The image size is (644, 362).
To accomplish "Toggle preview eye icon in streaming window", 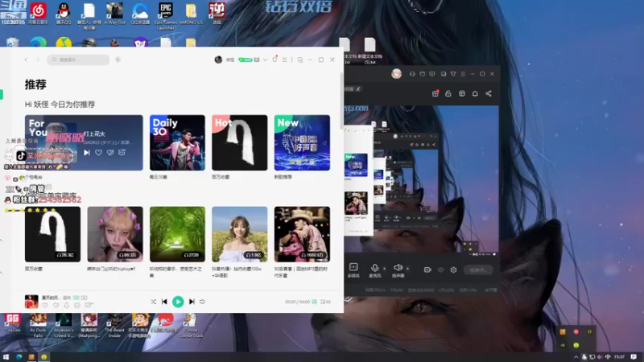I will pos(440,270).
